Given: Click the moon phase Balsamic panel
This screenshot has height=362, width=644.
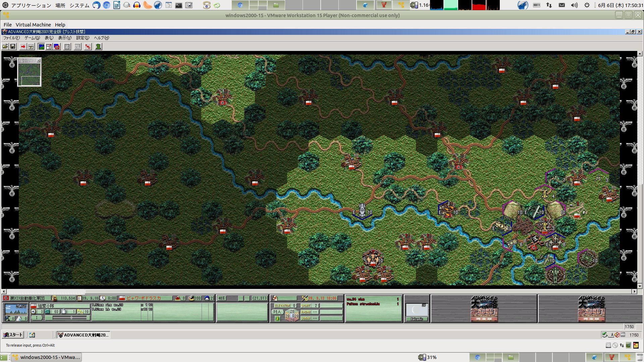Looking at the screenshot, I should (x=417, y=312).
